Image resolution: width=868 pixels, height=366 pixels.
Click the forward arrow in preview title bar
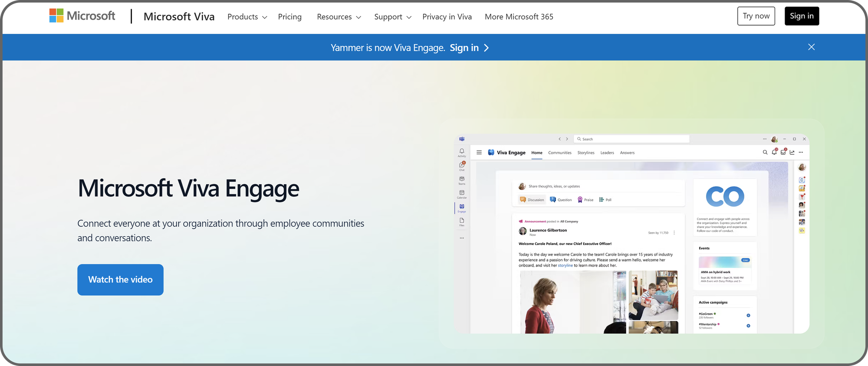[x=567, y=139]
